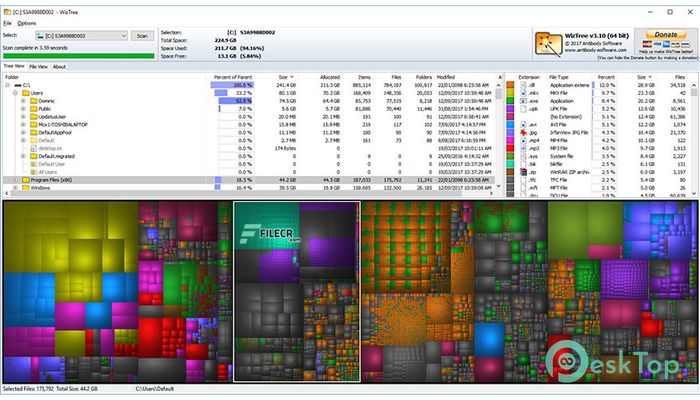Expand the UpdatusUser folder node
Viewport: 700px width, 400px height.
(x=23, y=117)
